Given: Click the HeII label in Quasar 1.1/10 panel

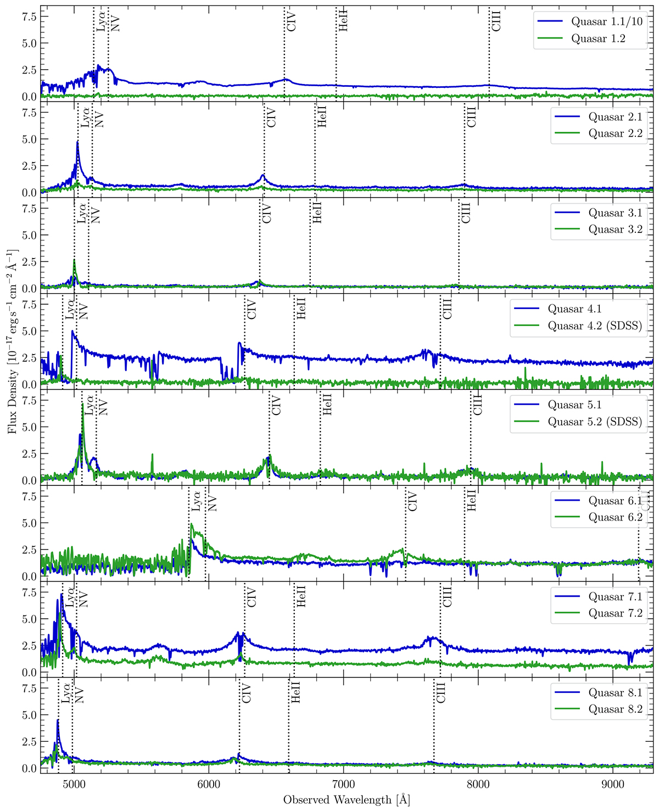Looking at the screenshot, I should (344, 20).
